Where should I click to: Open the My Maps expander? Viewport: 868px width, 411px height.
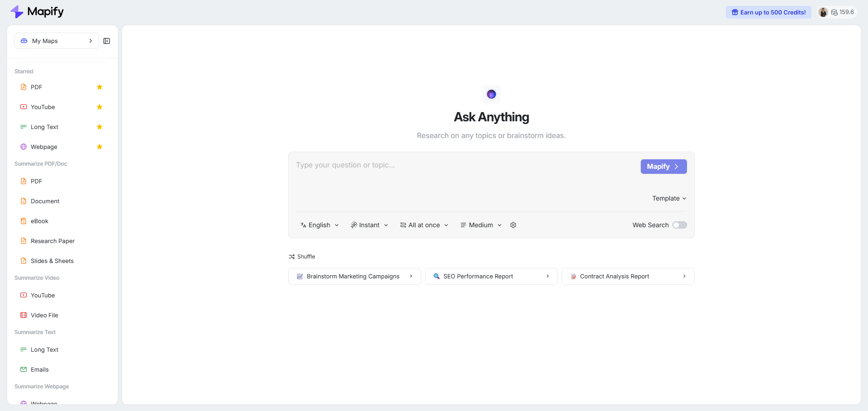point(57,41)
